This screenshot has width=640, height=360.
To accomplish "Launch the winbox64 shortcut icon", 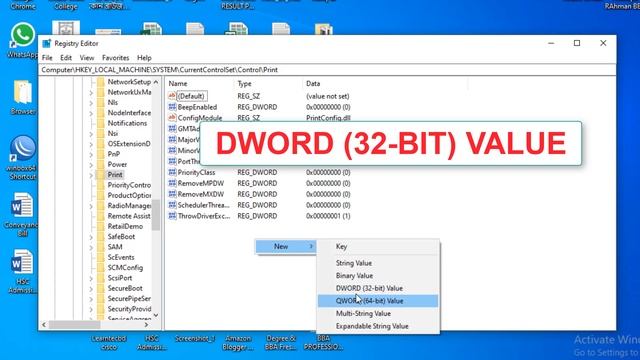I will click(23, 149).
